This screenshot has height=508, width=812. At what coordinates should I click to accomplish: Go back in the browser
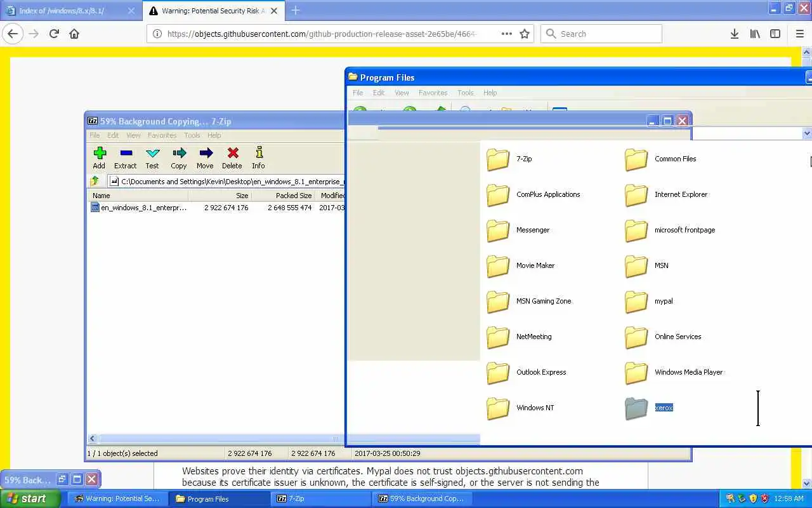pos(13,34)
